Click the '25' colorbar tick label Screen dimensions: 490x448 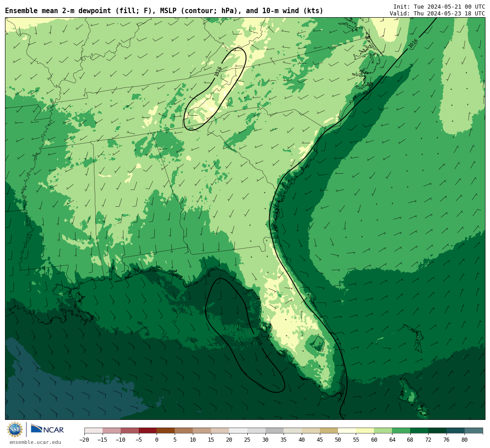[248, 439]
